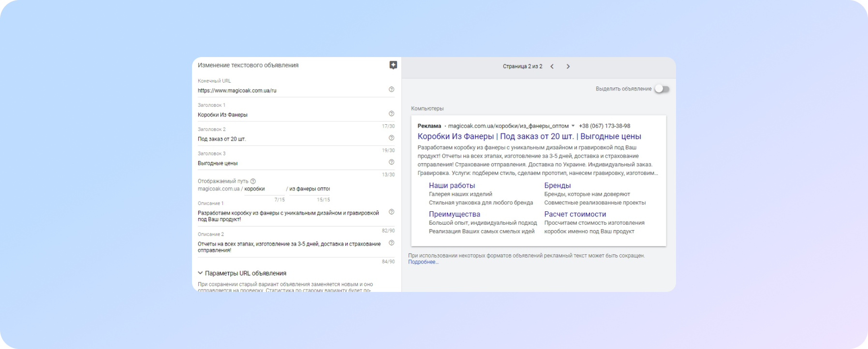Open Преимущества sitelink
This screenshot has height=349, width=868.
(x=454, y=214)
